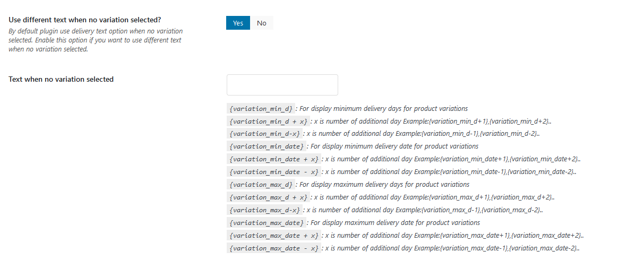Click the {variation_min_d + x} shortcode tag

268,121
